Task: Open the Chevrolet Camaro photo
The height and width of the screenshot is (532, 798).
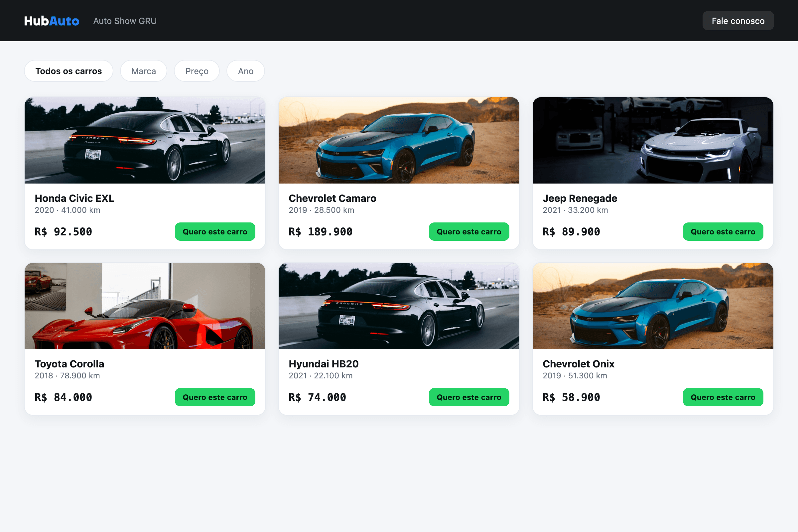Action: (x=399, y=140)
